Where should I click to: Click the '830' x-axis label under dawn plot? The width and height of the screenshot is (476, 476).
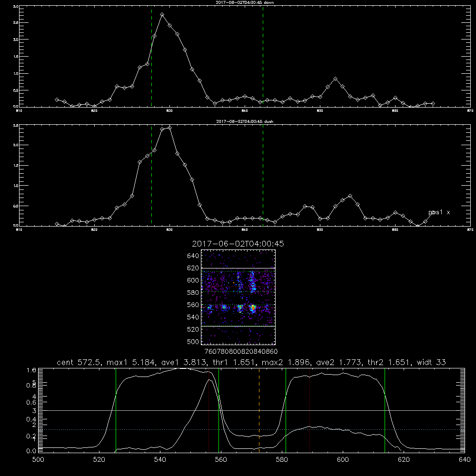[x=169, y=111]
